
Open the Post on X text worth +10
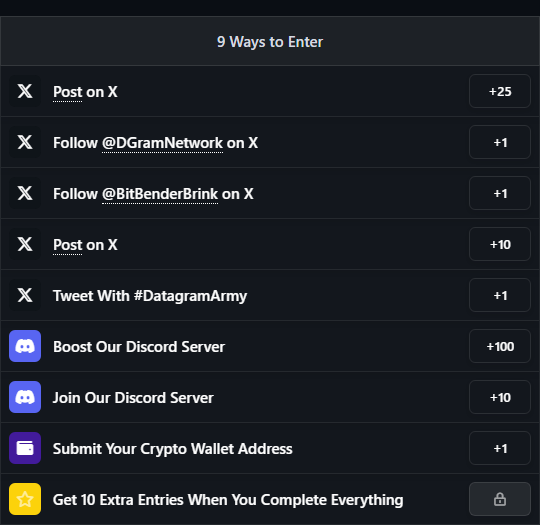click(85, 245)
